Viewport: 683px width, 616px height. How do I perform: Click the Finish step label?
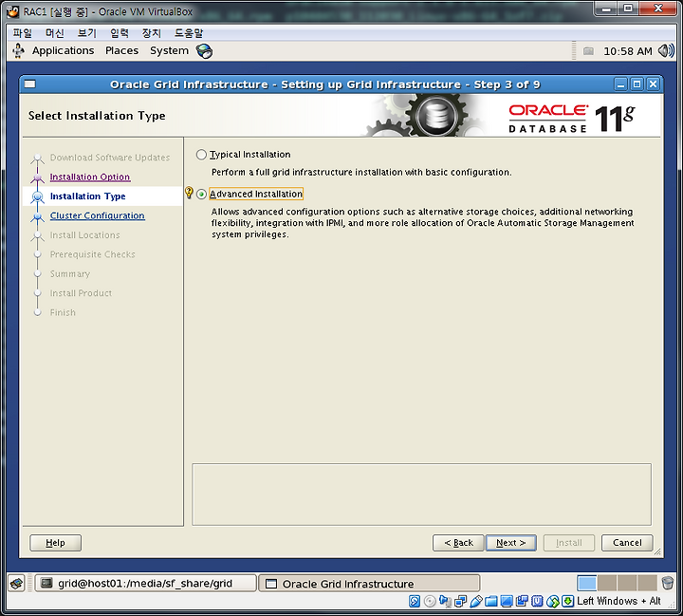pyautogui.click(x=63, y=312)
